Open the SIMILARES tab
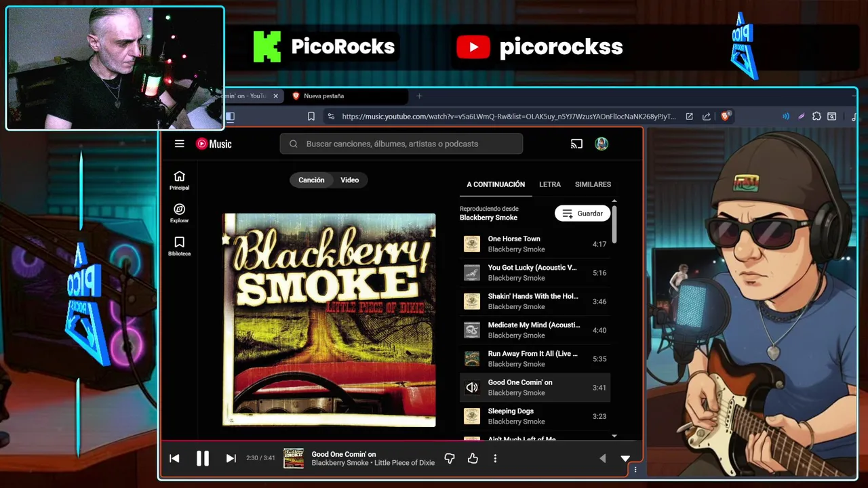868x488 pixels. (593, 184)
